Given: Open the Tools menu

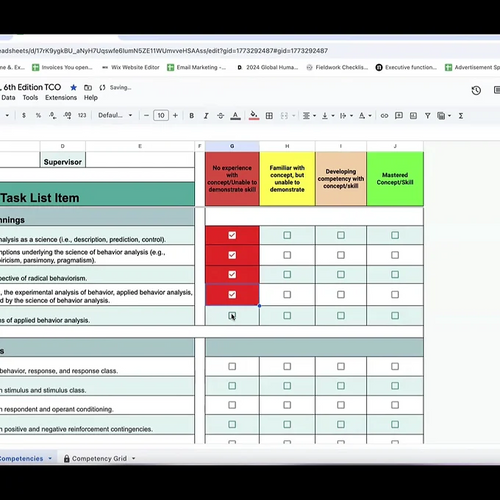Looking at the screenshot, I should (30, 97).
